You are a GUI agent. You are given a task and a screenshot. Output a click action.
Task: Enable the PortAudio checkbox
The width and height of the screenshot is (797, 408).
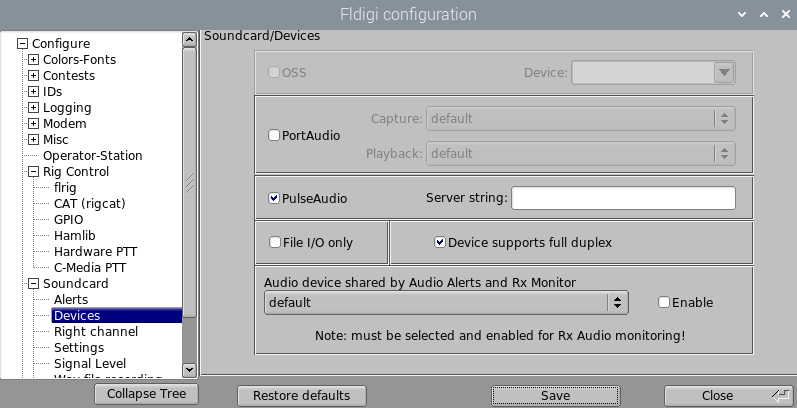[x=274, y=135]
